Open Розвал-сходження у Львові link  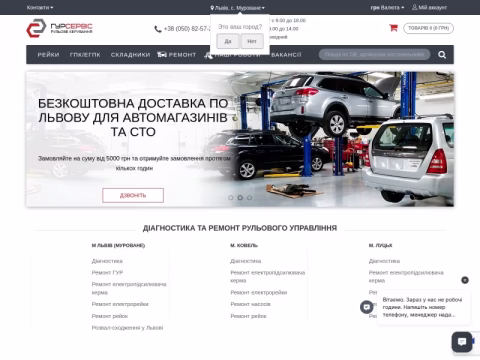[127, 328]
